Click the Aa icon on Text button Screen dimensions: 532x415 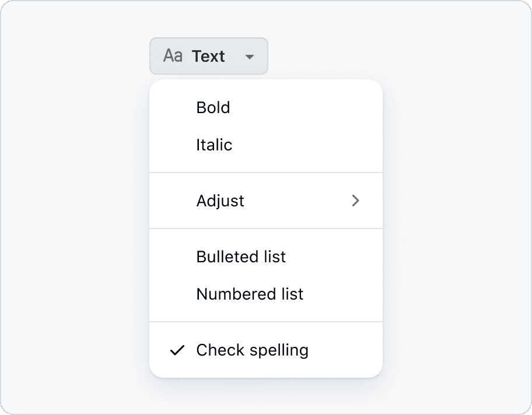173,56
